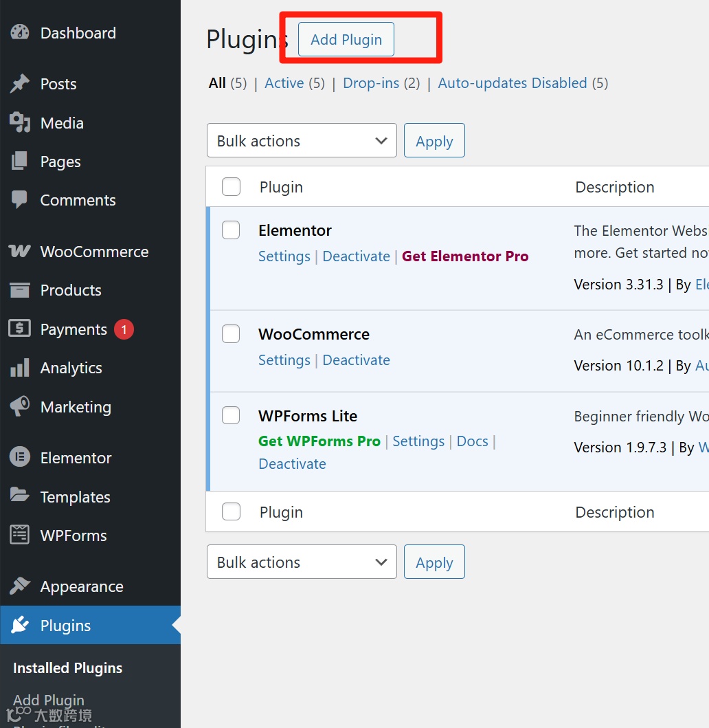Click Get Elementor Pro link

point(465,256)
